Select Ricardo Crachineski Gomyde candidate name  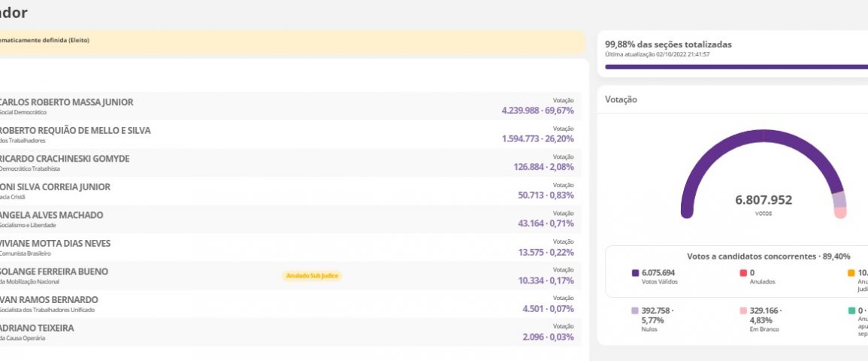[x=65, y=159]
